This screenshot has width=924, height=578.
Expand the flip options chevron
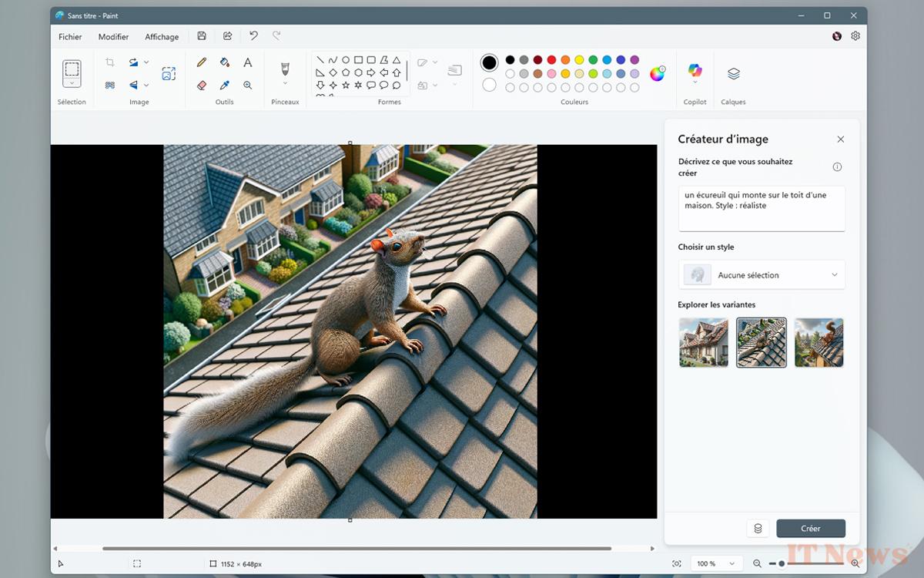pyautogui.click(x=146, y=85)
